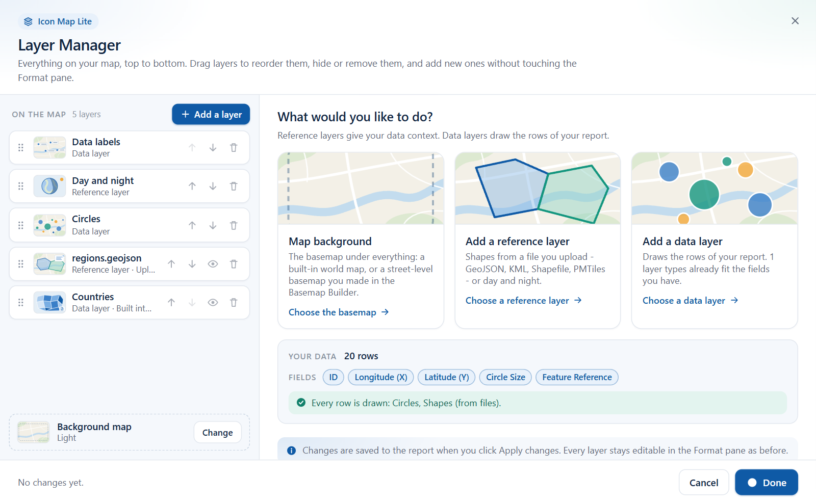Open Choose the basemap link
This screenshot has width=816, height=504.
coord(339,312)
